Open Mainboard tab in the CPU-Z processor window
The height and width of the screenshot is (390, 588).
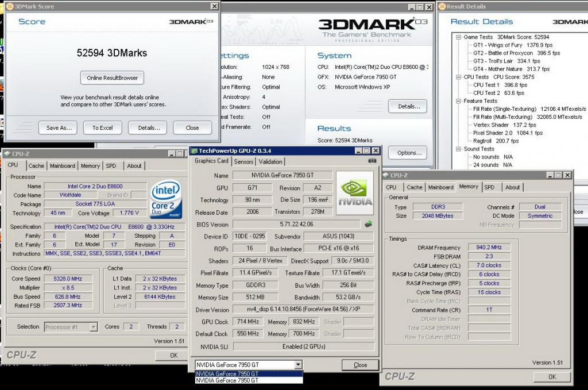(x=63, y=166)
